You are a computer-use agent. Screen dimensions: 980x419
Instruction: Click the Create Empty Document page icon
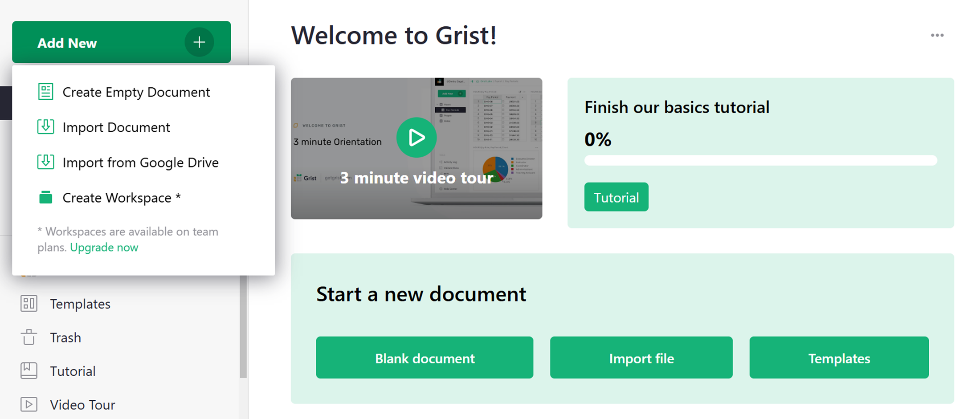(x=45, y=92)
